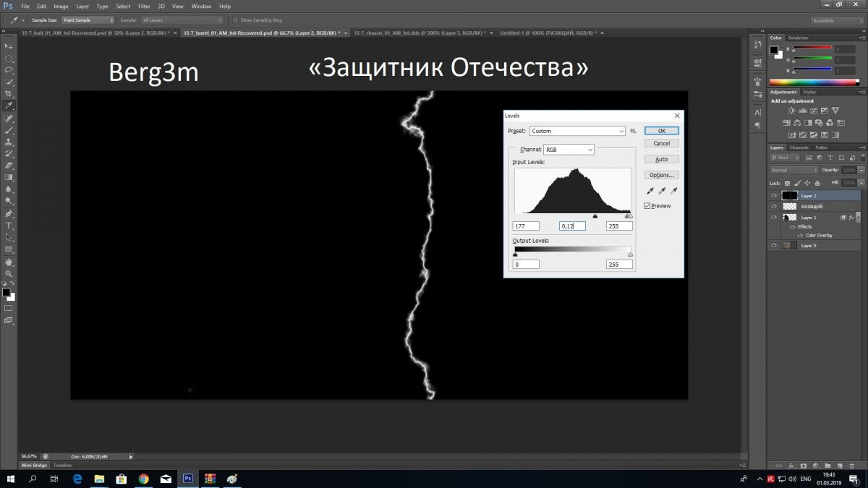Select the Eyedropper tool in the toolbox
This screenshot has width=868, height=488.
(9, 106)
